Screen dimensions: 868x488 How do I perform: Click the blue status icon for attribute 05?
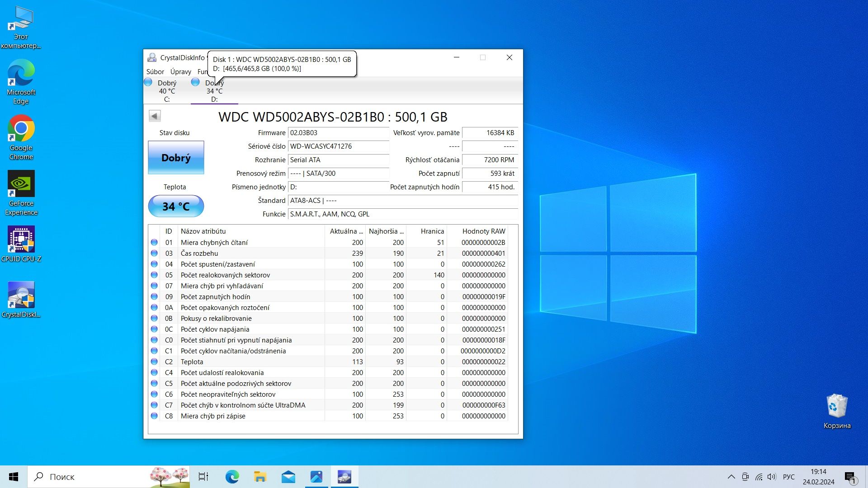[x=154, y=275]
